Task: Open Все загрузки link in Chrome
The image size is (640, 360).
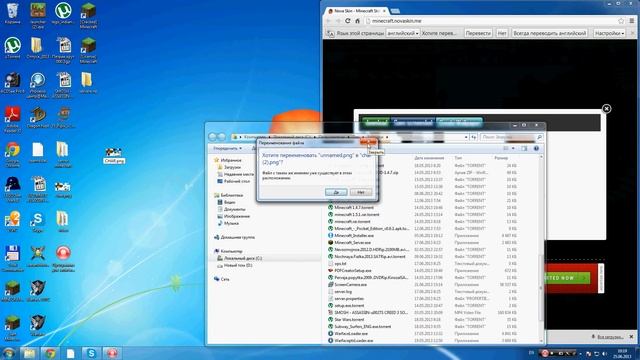Action: click(x=610, y=337)
